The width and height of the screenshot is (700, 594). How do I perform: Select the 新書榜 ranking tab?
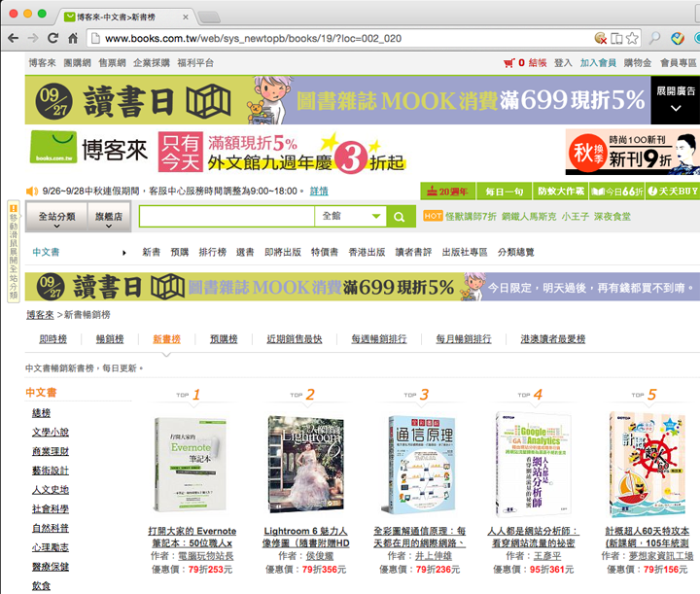click(x=166, y=339)
